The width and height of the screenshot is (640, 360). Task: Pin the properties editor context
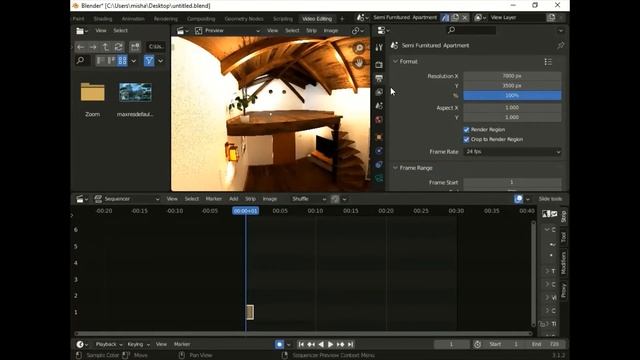coord(560,46)
